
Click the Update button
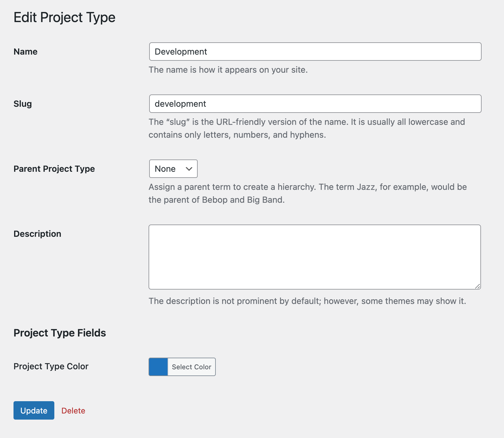click(34, 410)
